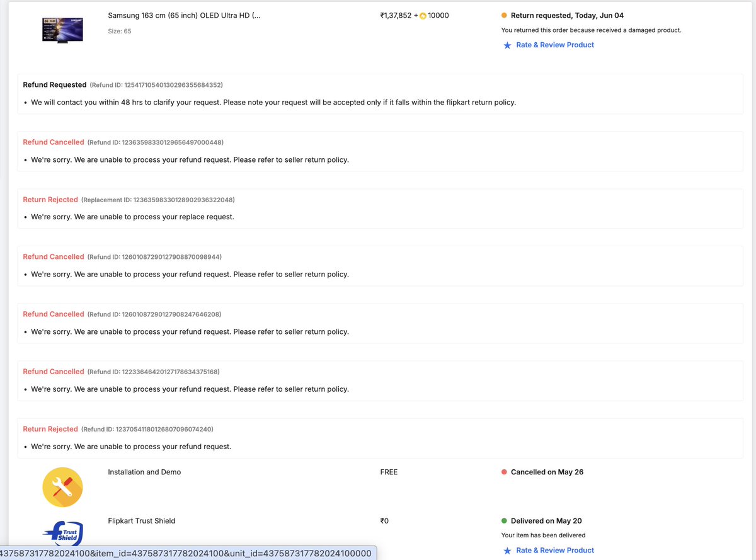Select Refund ID ending 870098944

click(x=154, y=257)
